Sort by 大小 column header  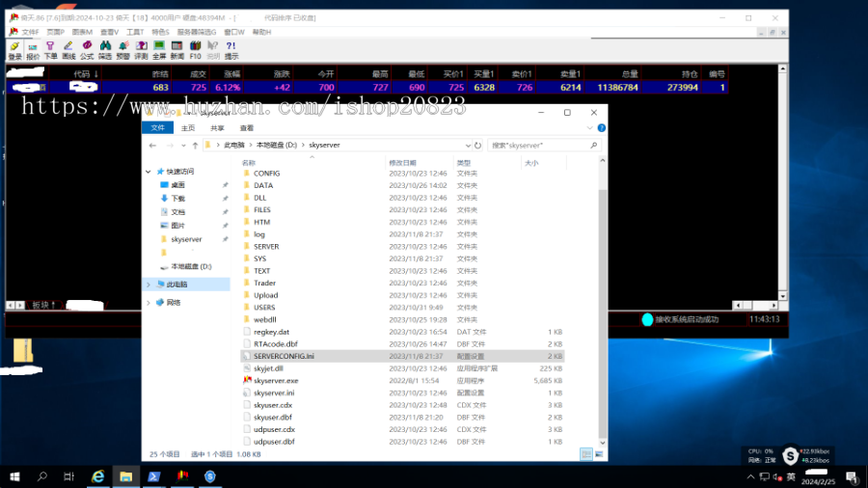click(x=531, y=163)
